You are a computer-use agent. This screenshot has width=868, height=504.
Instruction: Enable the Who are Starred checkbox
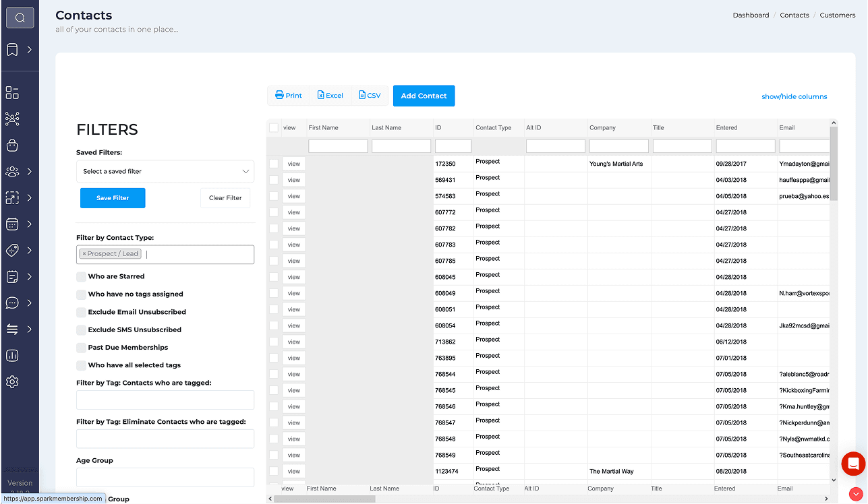point(81,277)
